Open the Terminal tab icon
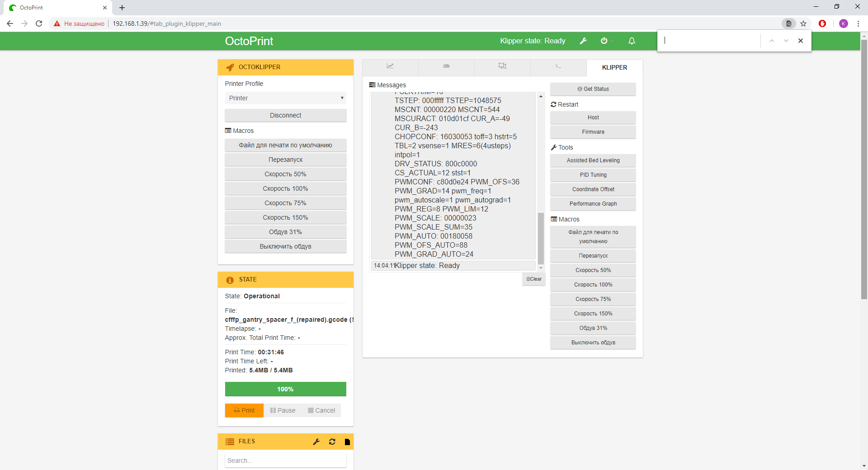The image size is (868, 470). tap(558, 66)
